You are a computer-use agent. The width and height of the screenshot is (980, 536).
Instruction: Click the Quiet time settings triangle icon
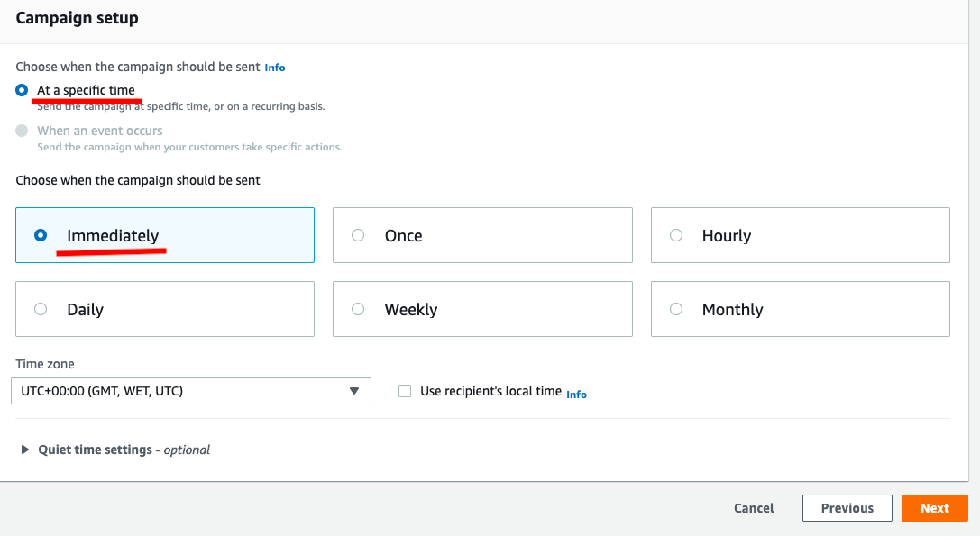tap(25, 450)
